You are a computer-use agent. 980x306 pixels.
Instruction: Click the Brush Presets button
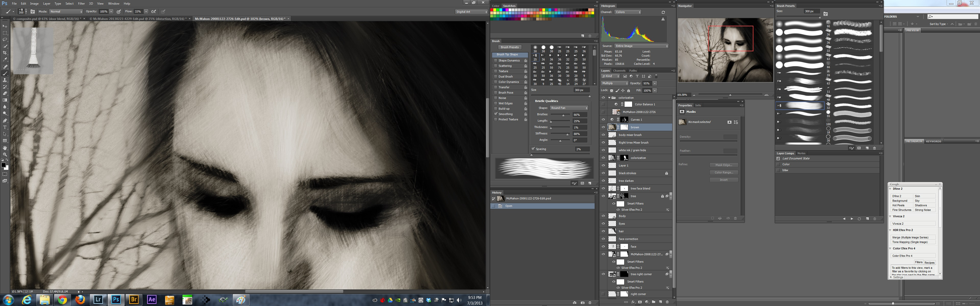coord(509,47)
